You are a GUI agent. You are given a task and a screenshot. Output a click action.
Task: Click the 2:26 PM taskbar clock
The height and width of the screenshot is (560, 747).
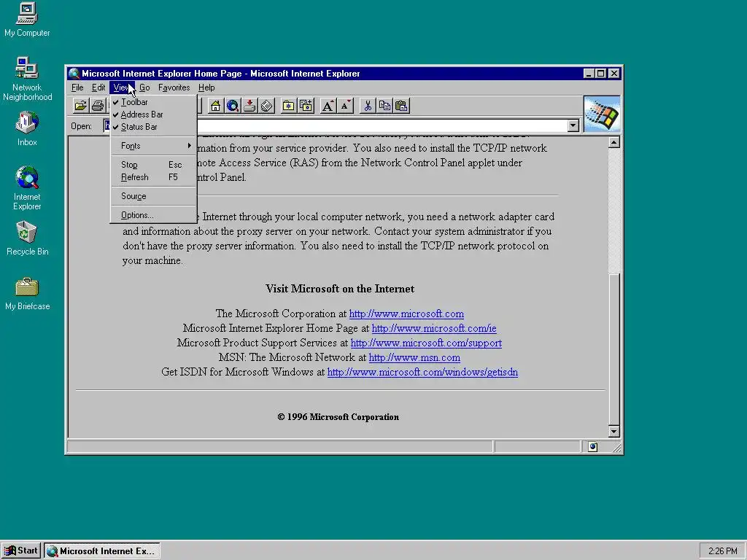coord(722,551)
